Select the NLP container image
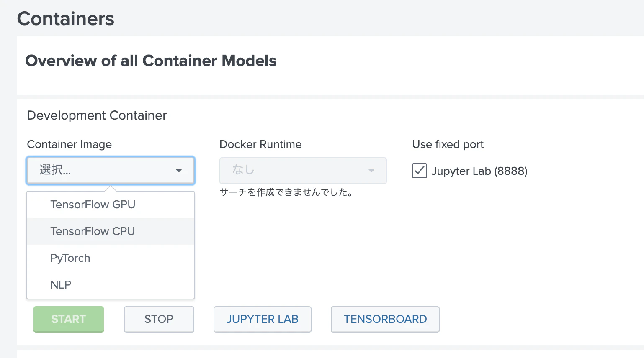 [x=111, y=285]
